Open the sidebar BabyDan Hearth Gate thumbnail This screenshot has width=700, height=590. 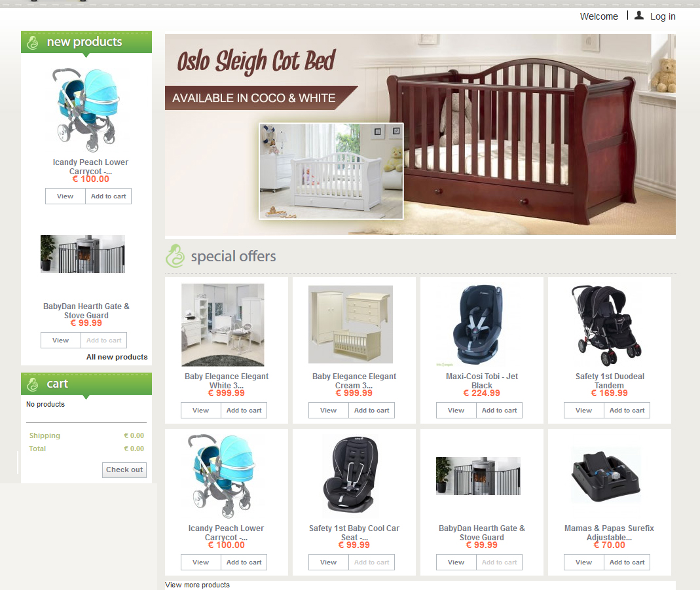[83, 254]
